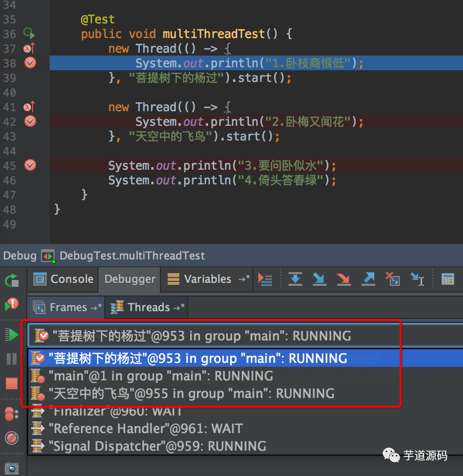Rerun DebugTest.multiThreadTest
This screenshot has height=476, width=463.
pyautogui.click(x=12, y=280)
